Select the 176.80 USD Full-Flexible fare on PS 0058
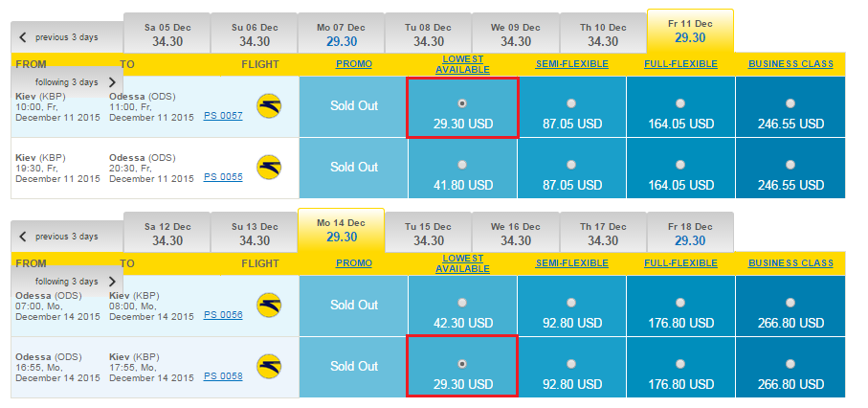 (x=680, y=364)
